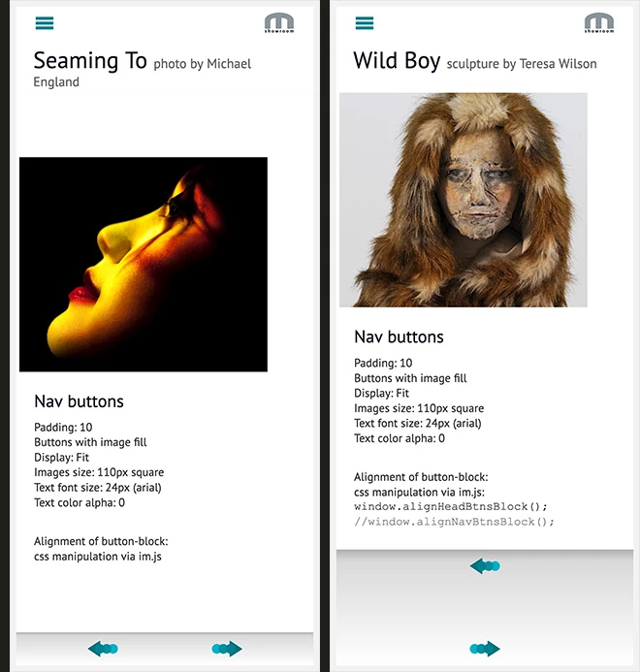Click the commented //window.alignNavBtnsBlock(); line

tap(454, 522)
